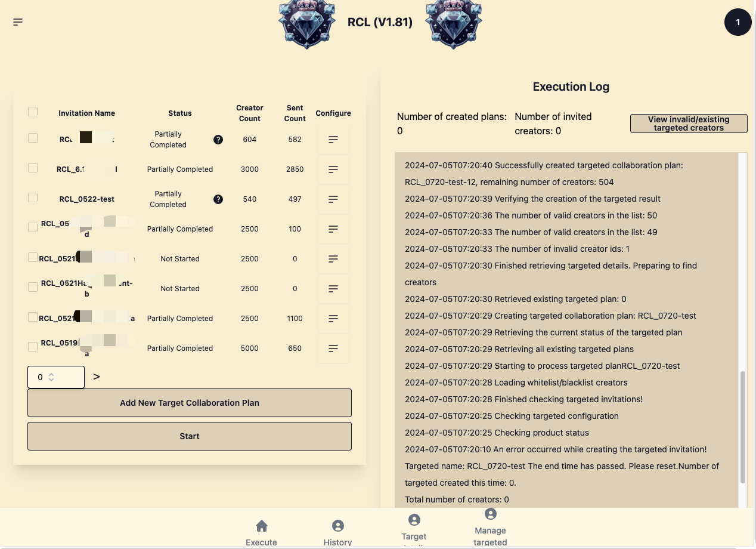Toggle the select-all checkbox in table header

click(x=33, y=112)
